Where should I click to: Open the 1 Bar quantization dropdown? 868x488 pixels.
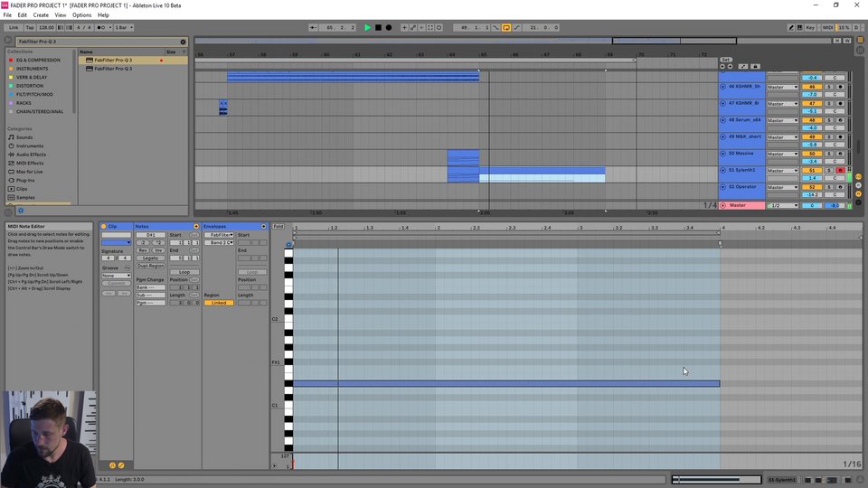[x=124, y=27]
